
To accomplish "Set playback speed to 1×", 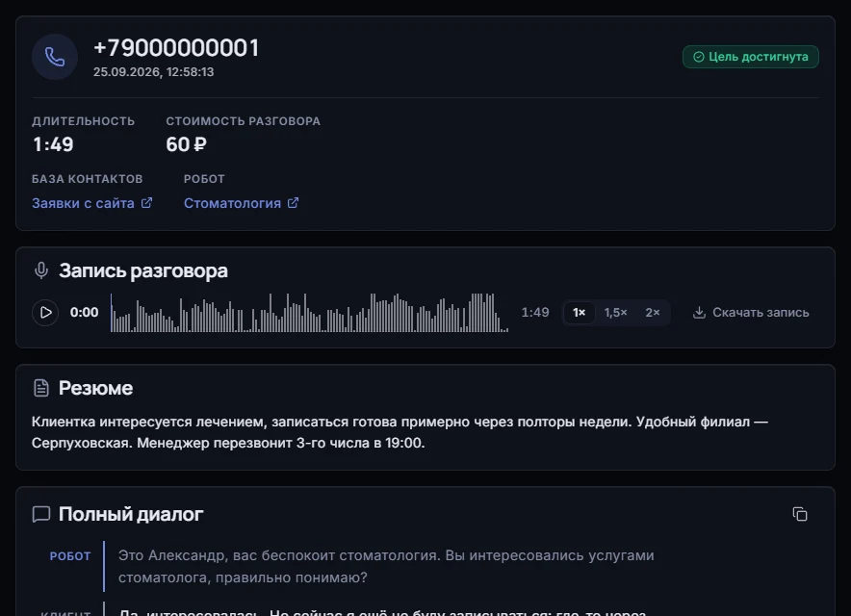I will [x=580, y=313].
